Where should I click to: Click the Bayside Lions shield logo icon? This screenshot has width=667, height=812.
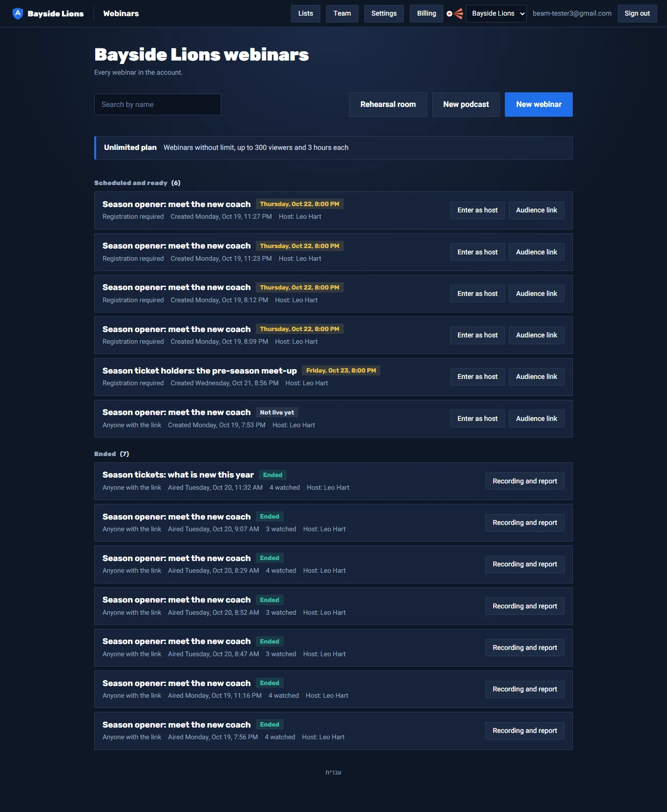pyautogui.click(x=18, y=13)
